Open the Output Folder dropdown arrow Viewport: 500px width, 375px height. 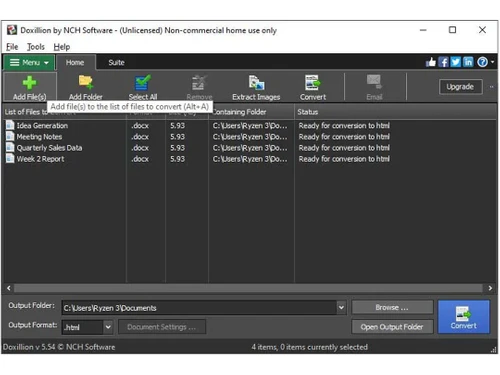[x=341, y=307]
